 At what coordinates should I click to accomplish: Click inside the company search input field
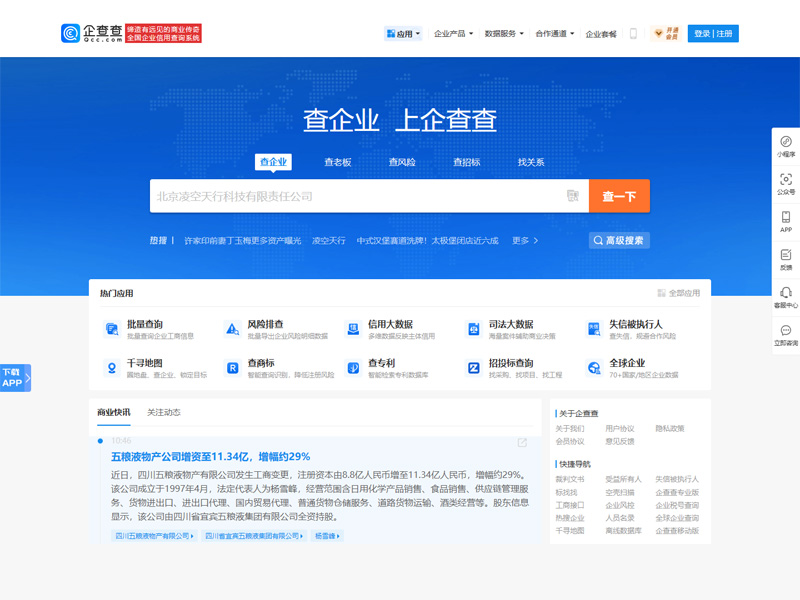[x=350, y=196]
